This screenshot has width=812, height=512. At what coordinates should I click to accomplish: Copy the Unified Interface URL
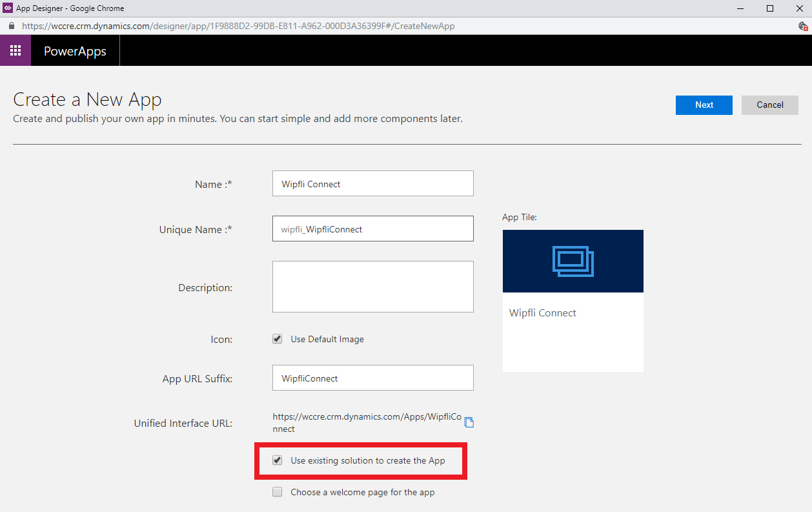click(469, 422)
